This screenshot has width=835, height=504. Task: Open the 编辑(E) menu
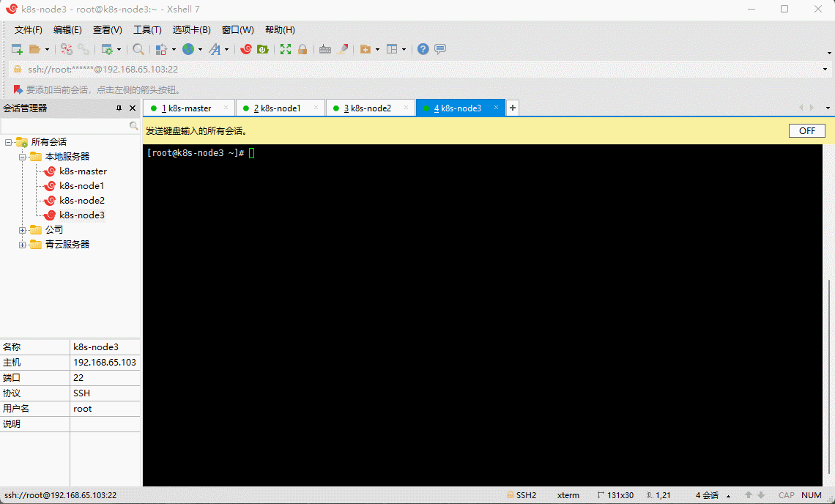[x=67, y=30]
